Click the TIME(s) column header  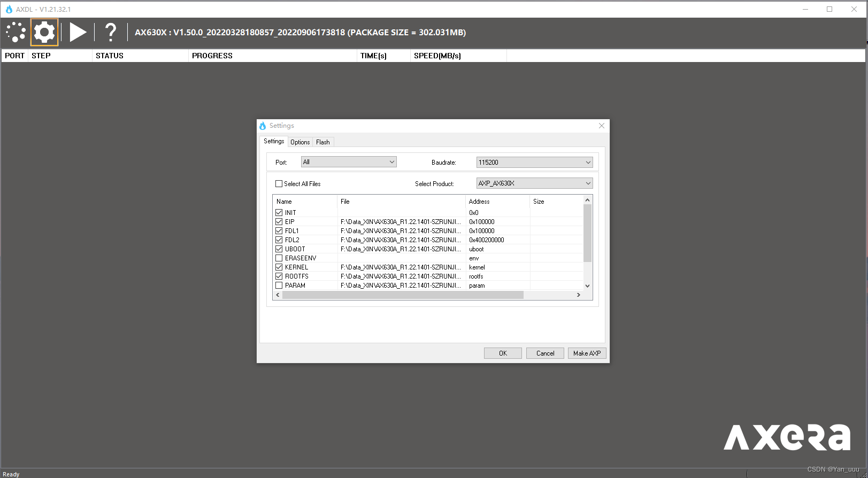tap(383, 56)
